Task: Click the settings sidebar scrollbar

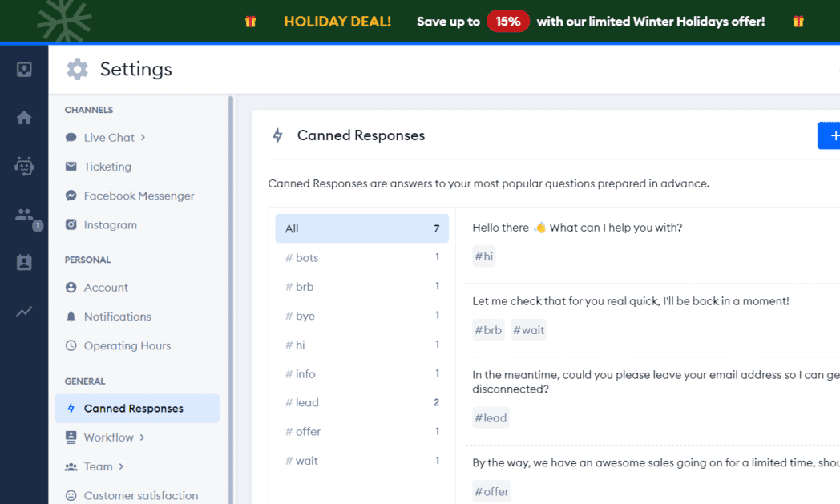Action: 231,300
